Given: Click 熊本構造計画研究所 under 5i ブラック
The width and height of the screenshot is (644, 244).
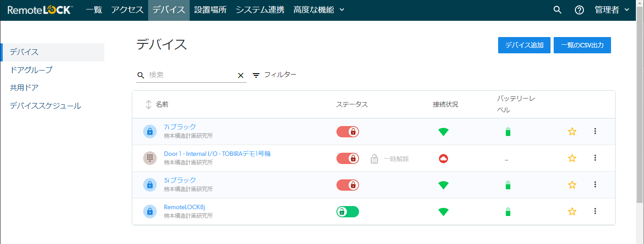Looking at the screenshot, I should pyautogui.click(x=188, y=189).
